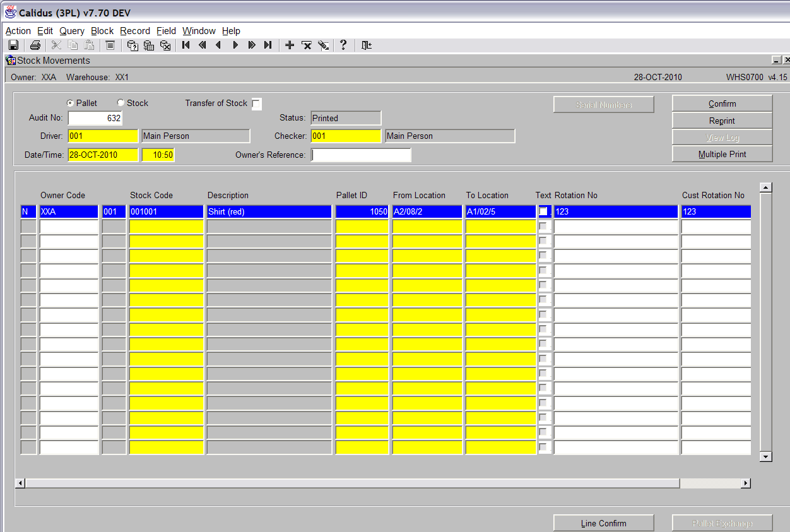The image size is (790, 532).
Task: Click the Checker code field
Action: 346,136
